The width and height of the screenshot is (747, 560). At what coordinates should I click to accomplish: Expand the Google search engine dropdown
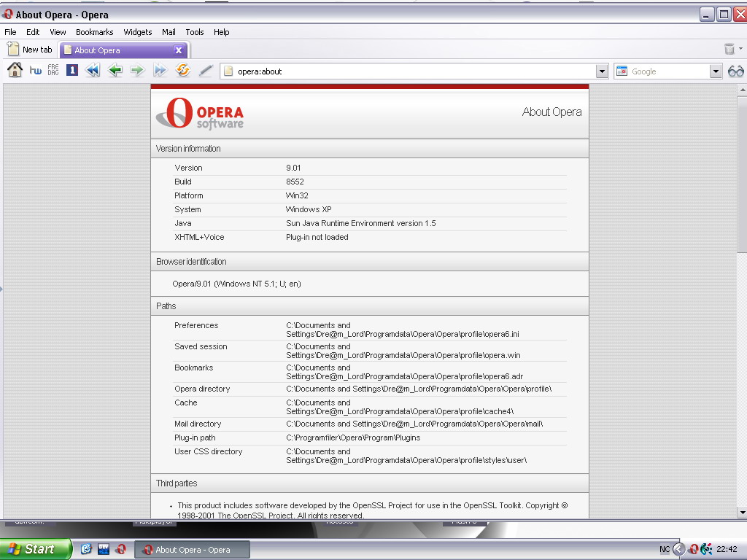[x=716, y=71]
